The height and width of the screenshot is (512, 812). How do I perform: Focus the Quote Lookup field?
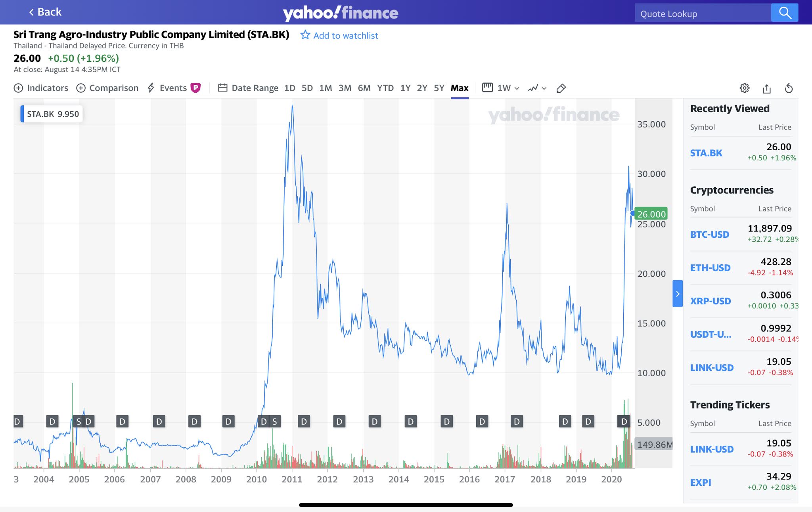click(x=703, y=13)
